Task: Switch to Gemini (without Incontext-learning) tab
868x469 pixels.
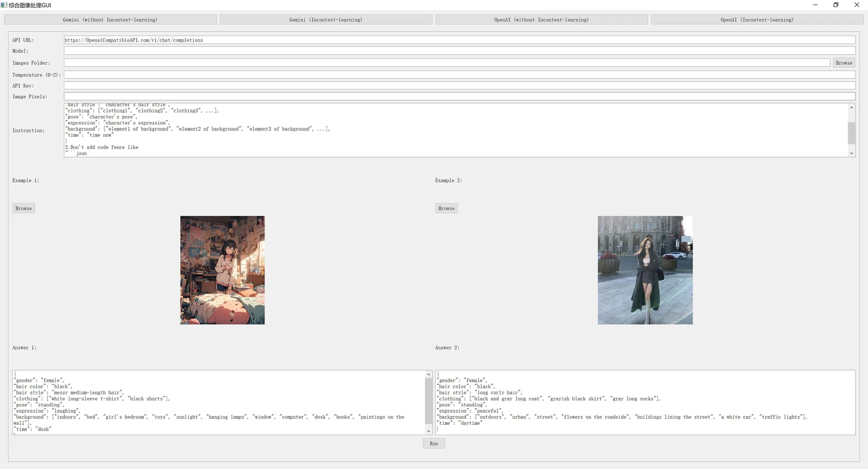Action: pos(110,20)
